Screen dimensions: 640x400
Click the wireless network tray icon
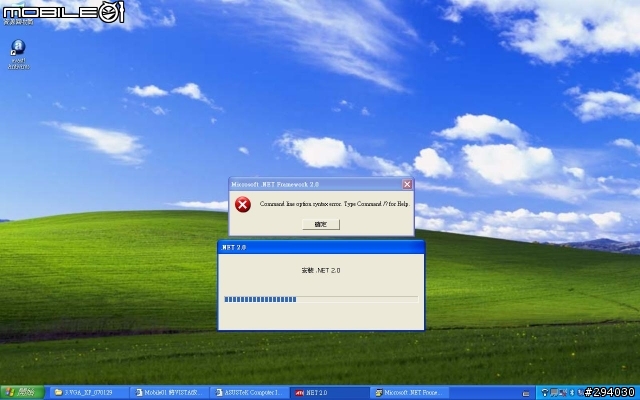544,393
